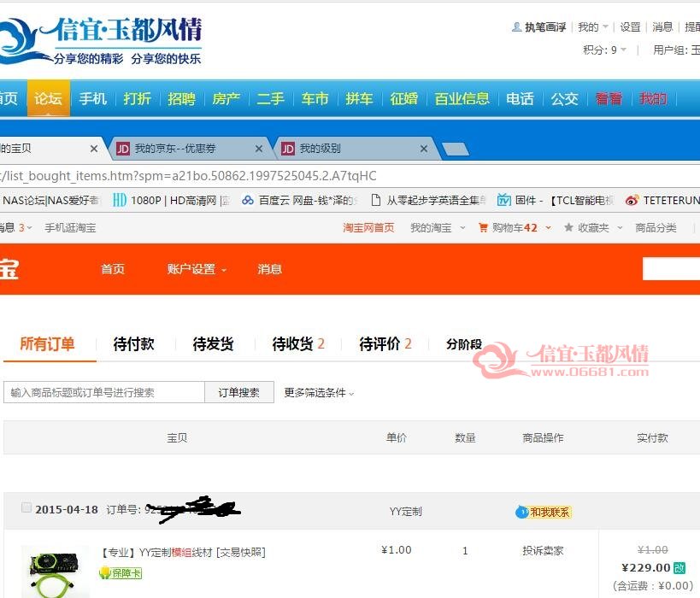Open the page icon bookmark 从零起步学英语
This screenshot has width=700, height=598.
tap(376, 201)
